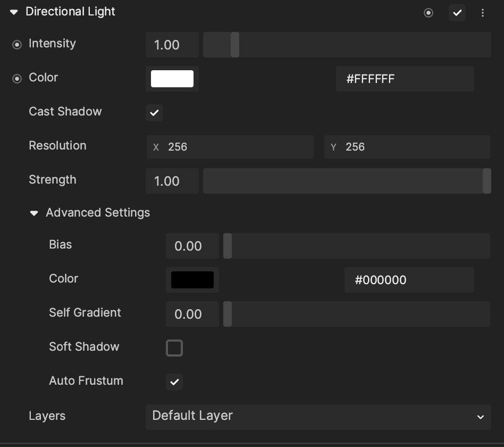Select the #FFFFFF hex value field

pyautogui.click(x=405, y=79)
